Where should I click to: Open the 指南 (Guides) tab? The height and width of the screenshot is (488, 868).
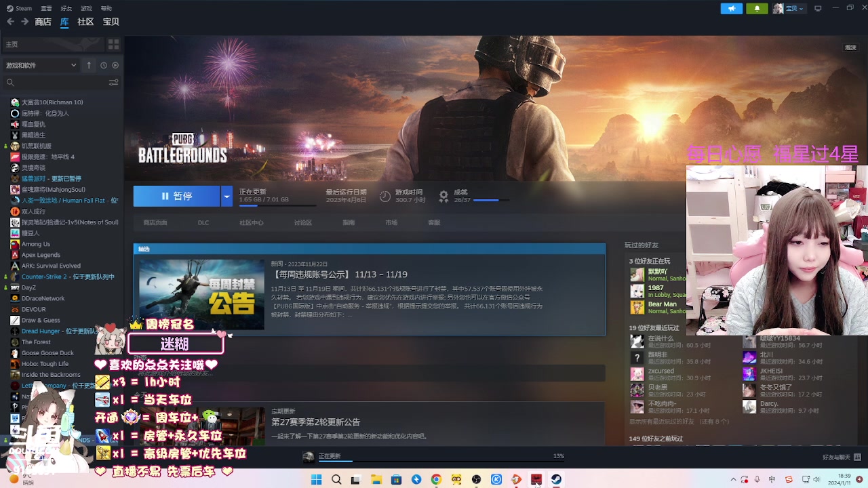pos(349,222)
